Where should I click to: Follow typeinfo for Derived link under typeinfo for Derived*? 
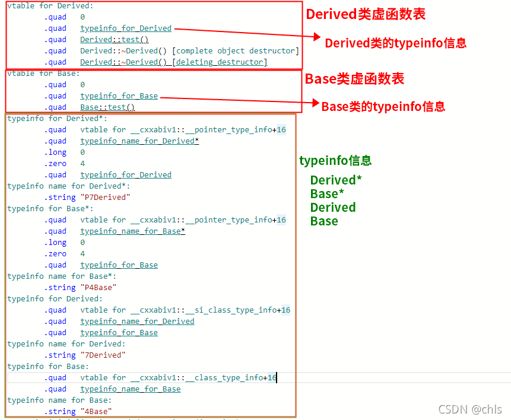click(126, 175)
